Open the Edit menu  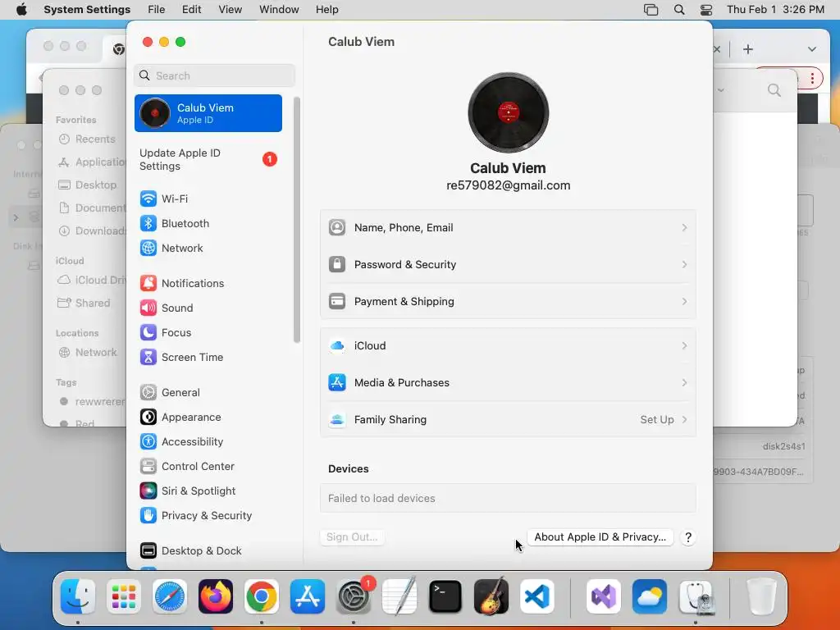(x=191, y=10)
